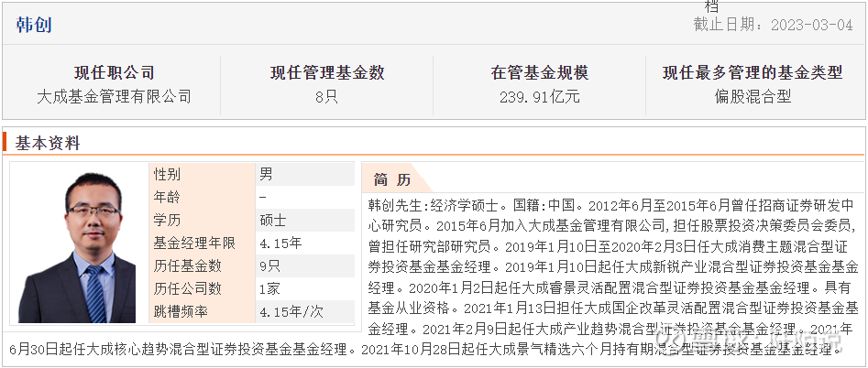
Task: Click the 基金经理年限 label cell
Action: point(202,244)
